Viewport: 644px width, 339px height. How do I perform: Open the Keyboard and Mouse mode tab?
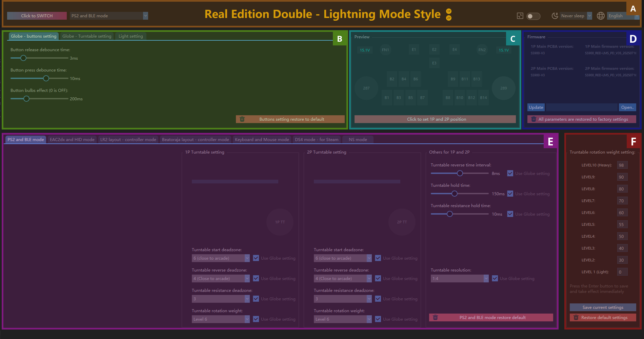pos(262,140)
